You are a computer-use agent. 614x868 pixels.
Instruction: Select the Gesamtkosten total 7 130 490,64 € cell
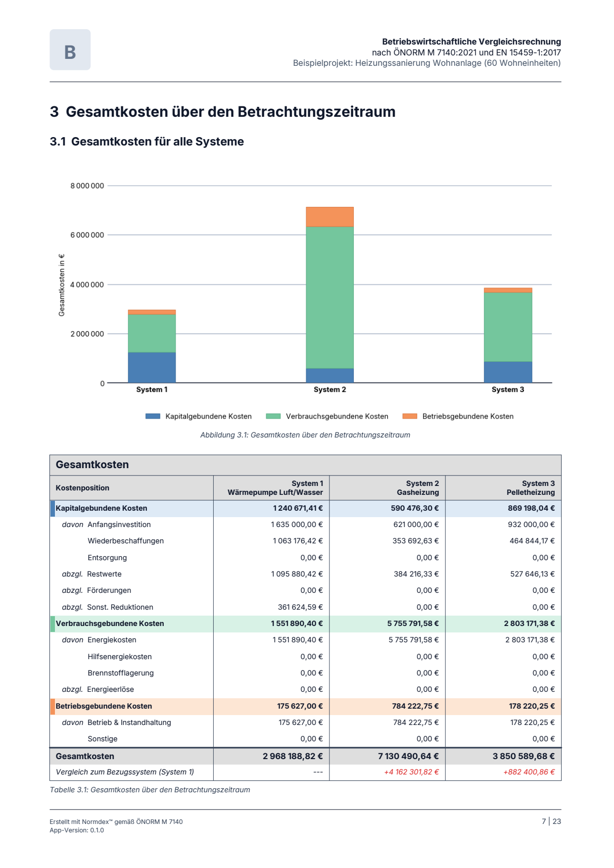pyautogui.click(x=387, y=756)
